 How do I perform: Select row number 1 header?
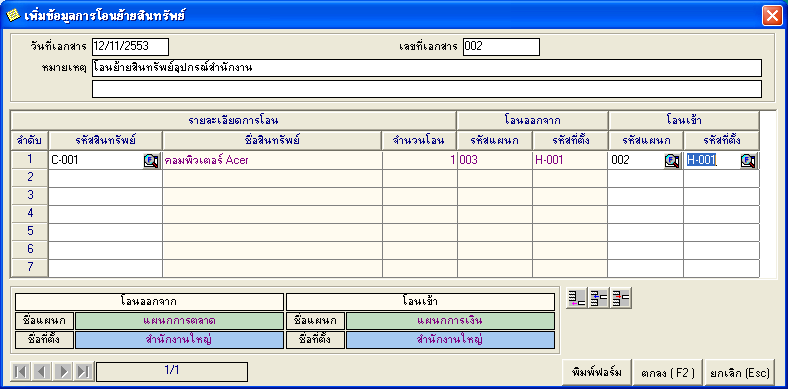30,160
